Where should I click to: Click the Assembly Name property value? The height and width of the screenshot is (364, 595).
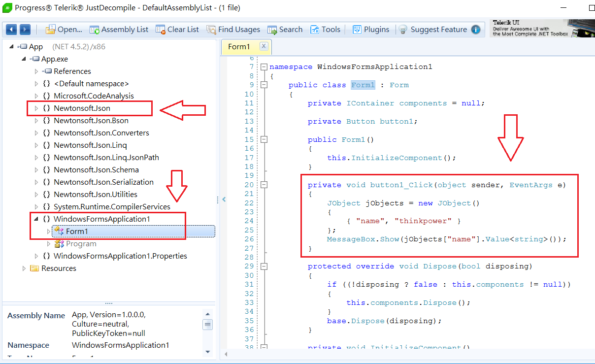[109, 324]
